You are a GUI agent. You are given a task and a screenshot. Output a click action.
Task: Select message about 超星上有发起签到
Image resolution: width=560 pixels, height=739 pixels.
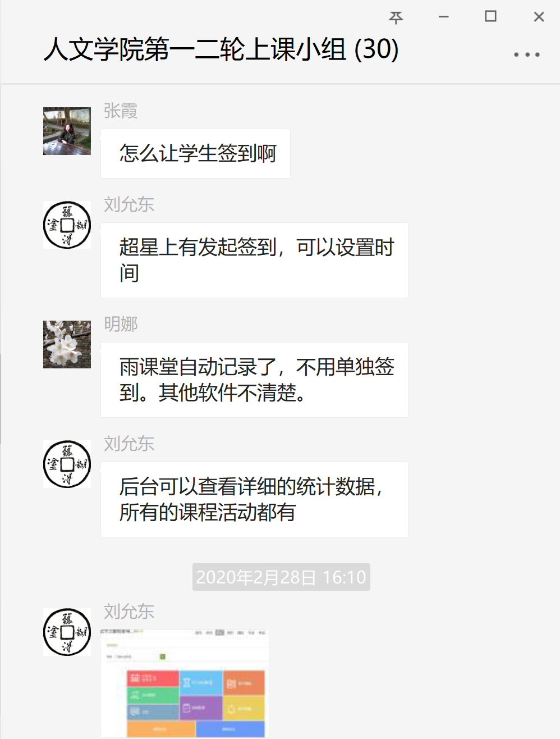pos(254,261)
